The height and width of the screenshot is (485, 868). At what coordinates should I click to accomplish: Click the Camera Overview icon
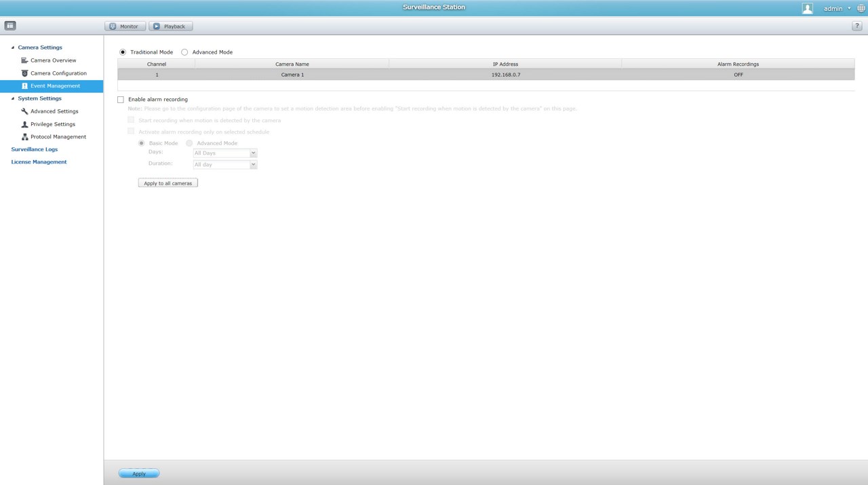[x=24, y=60]
